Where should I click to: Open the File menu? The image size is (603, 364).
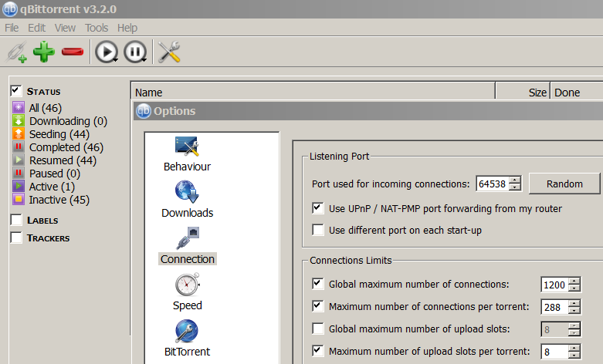point(12,28)
